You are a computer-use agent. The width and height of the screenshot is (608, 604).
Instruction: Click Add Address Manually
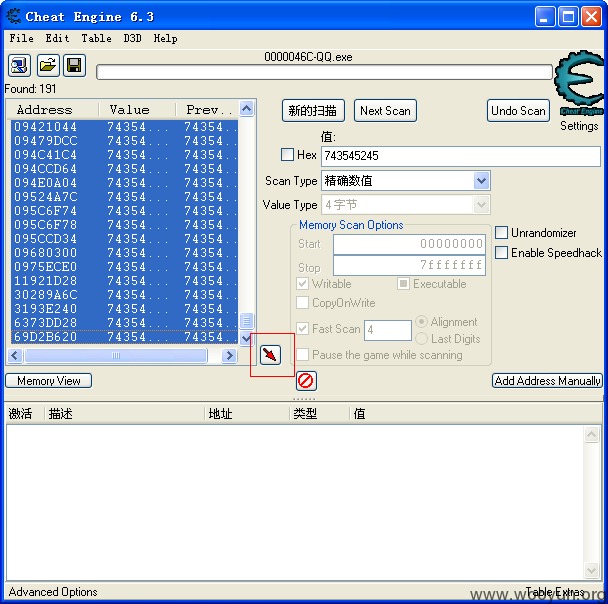pos(547,381)
